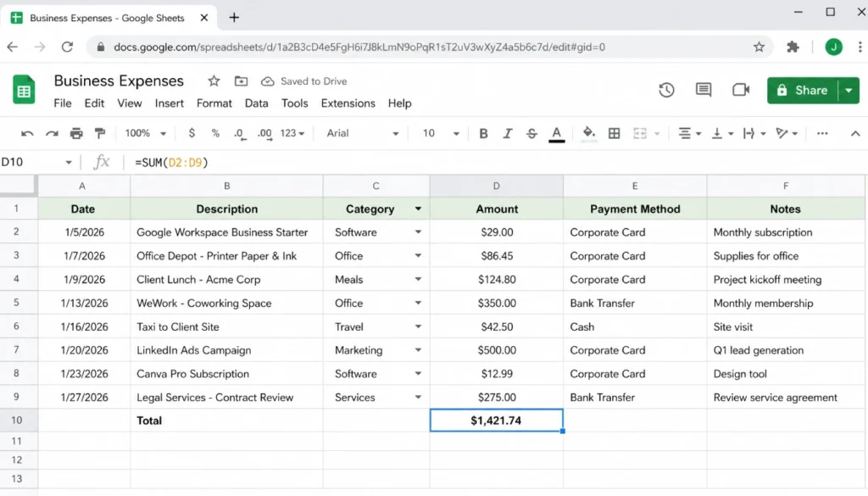Select row 5 header
868x496 pixels.
[x=16, y=303]
